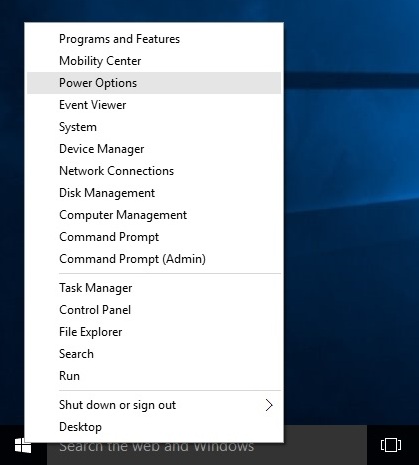Open File Explorer from the menu
The image size is (419, 465).
point(154,332)
